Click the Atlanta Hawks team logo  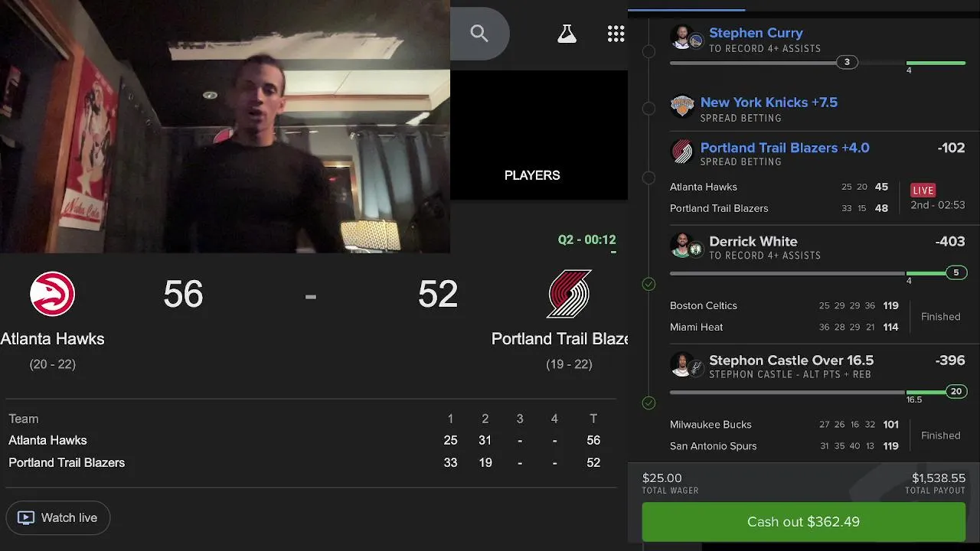pyautogui.click(x=52, y=294)
